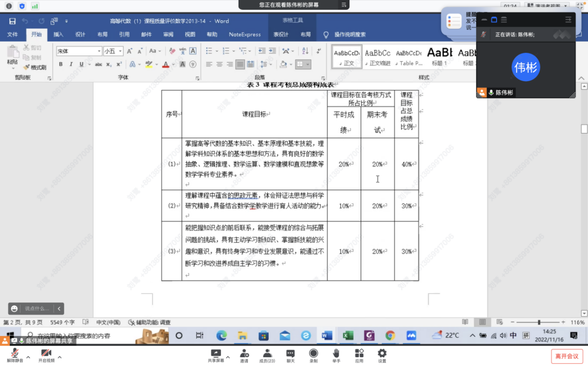Select the 标题 1 heading style
The image size is (588, 367).
click(x=440, y=56)
